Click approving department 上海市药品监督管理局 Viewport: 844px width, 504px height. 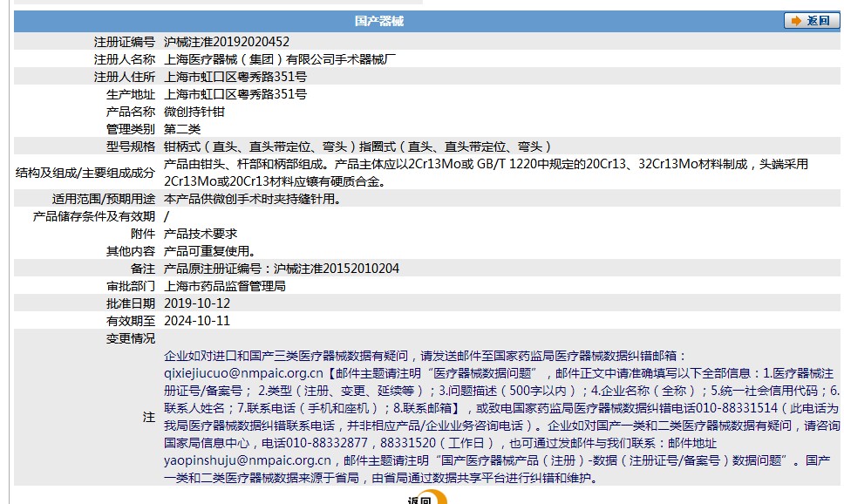pyautogui.click(x=224, y=286)
